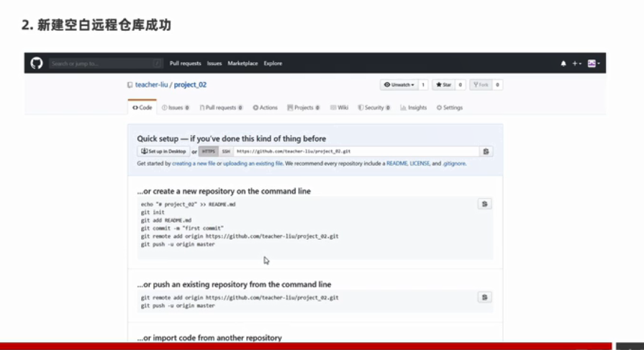Select the Code tab
This screenshot has width=644, height=350.
142,107
